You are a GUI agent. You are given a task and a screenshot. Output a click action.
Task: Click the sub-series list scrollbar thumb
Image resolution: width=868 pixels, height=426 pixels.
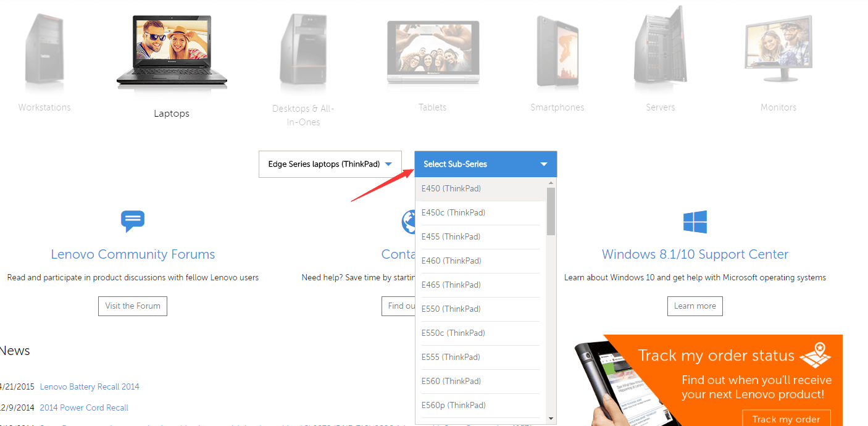551,211
